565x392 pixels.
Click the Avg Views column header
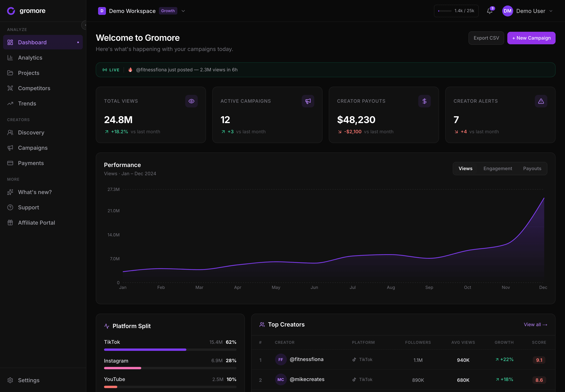click(x=463, y=342)
